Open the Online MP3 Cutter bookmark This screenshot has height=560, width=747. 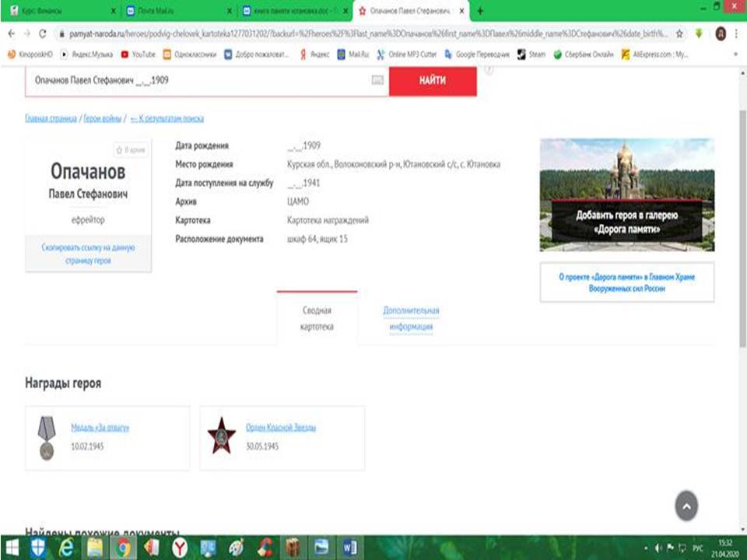coord(406,54)
